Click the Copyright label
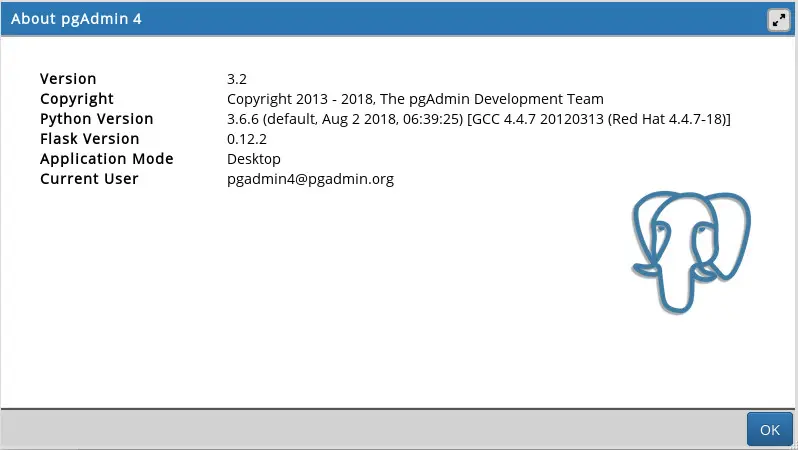 tap(77, 99)
